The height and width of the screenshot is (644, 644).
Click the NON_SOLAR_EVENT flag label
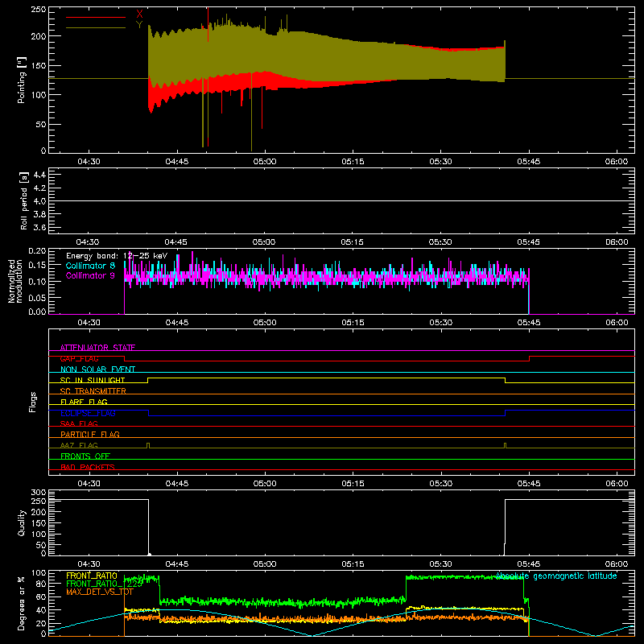[97, 369]
